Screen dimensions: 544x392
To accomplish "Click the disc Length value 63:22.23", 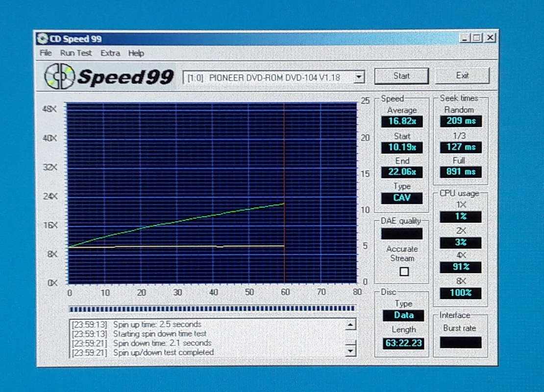I will tap(403, 343).
